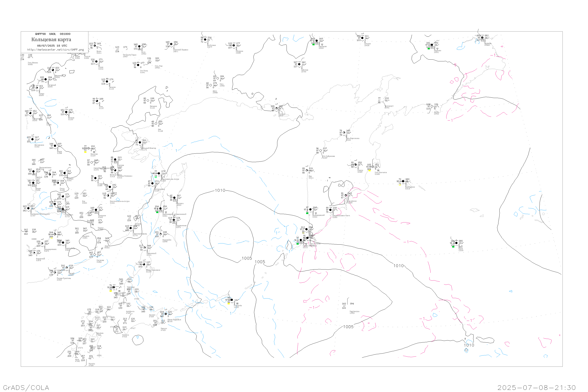588x392 pixels.
Task: Click the yellow square at Усть-Камчатск
Action: [x=369, y=171]
